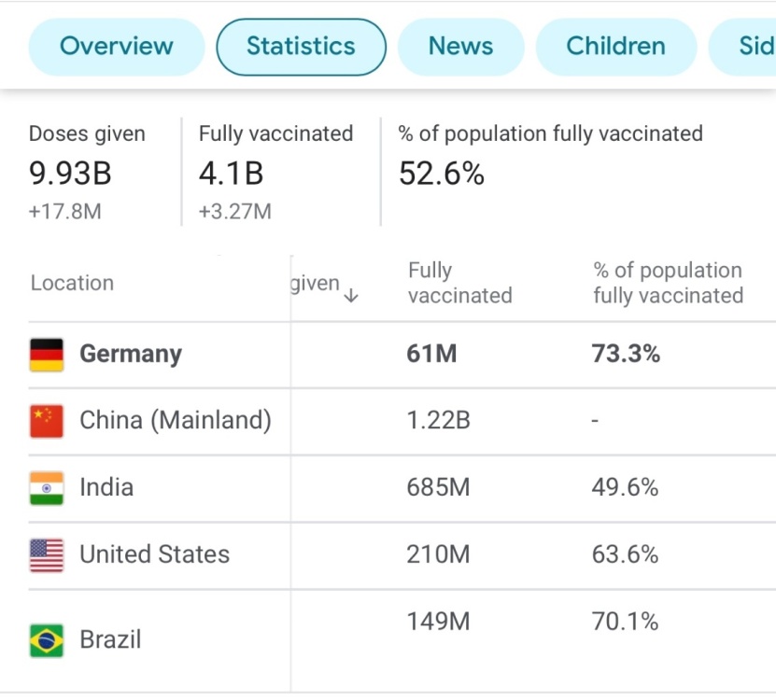Open the Overview tab
Viewport: 776px width, 700px height.
click(117, 47)
